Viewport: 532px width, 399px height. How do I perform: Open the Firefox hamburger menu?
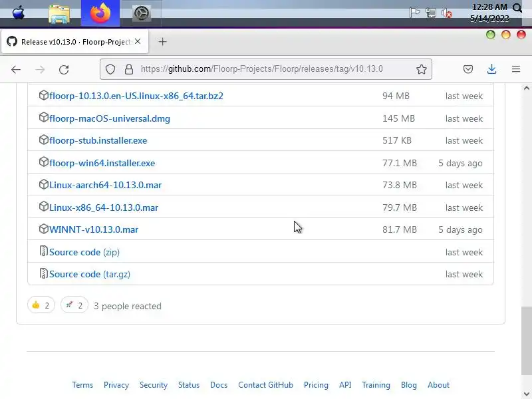click(x=516, y=70)
